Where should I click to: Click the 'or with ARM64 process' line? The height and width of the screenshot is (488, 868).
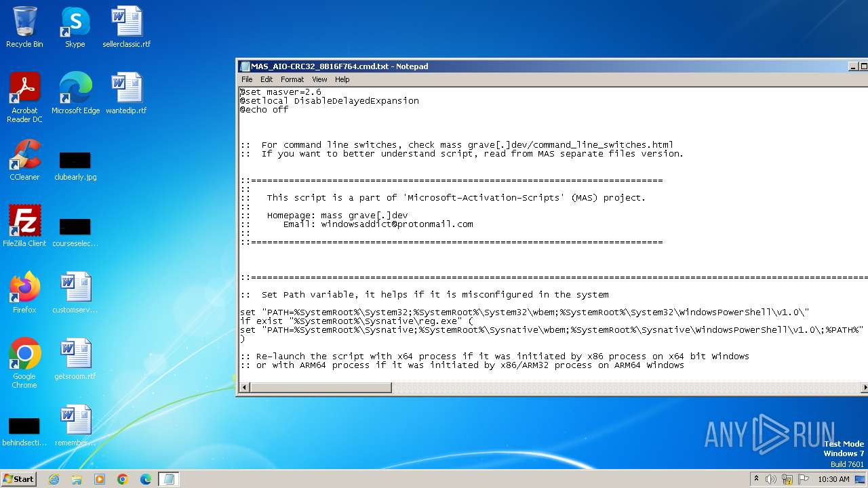(462, 365)
